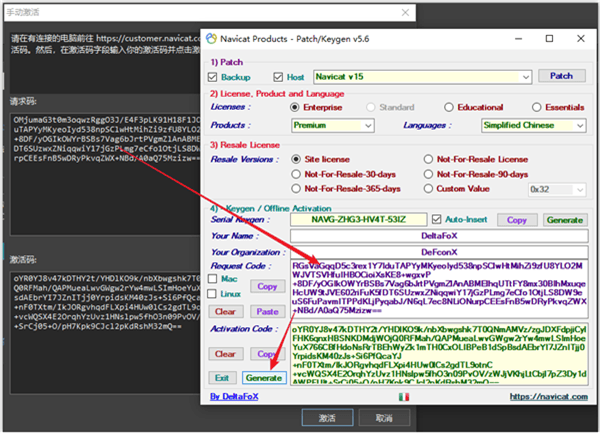Click the Italian flag icon
This screenshot has height=434, width=600.
[403, 397]
